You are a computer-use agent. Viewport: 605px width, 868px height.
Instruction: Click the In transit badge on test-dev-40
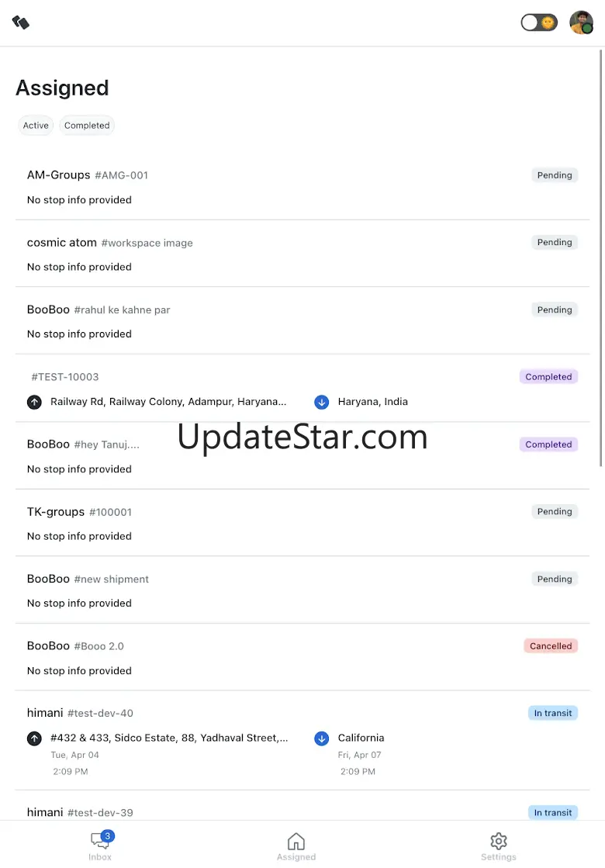(553, 713)
